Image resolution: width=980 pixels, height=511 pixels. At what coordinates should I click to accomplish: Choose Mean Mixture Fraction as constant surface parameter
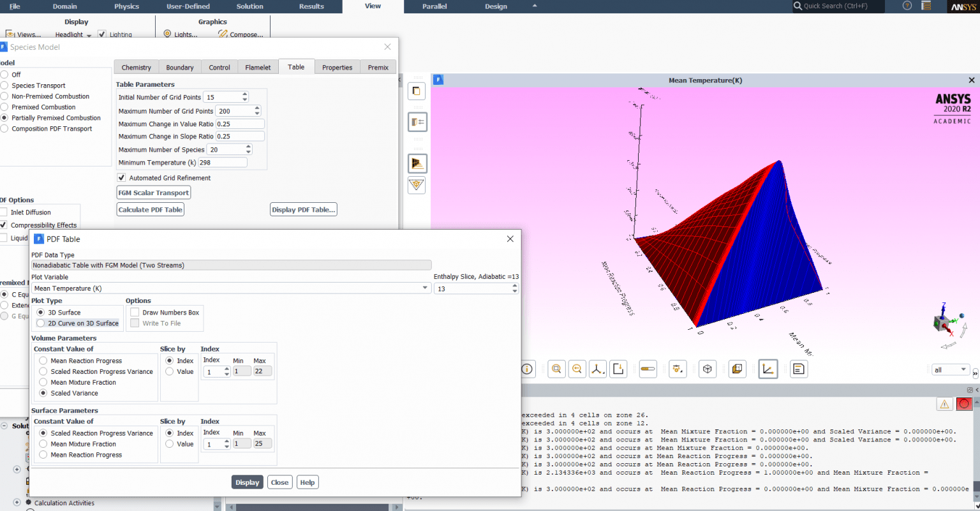(44, 444)
